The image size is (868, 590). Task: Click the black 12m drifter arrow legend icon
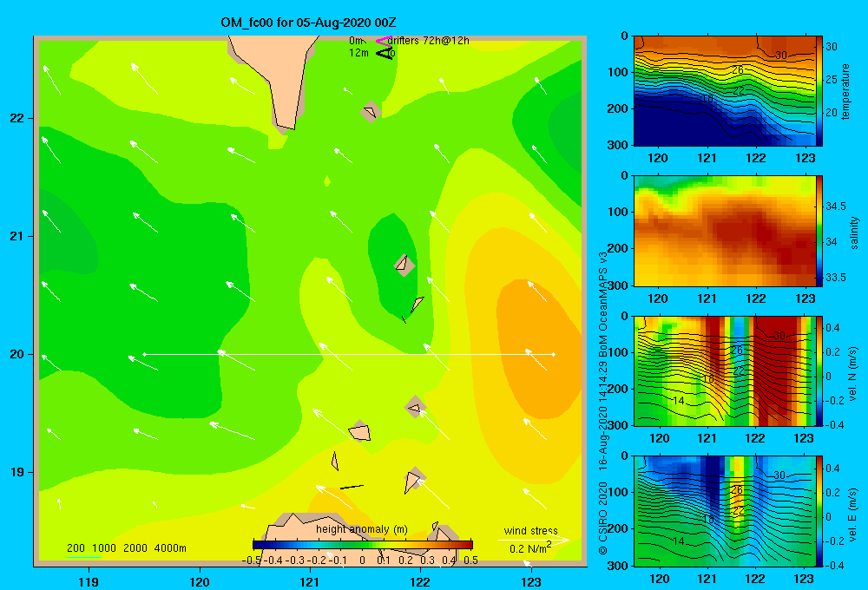click(x=385, y=53)
